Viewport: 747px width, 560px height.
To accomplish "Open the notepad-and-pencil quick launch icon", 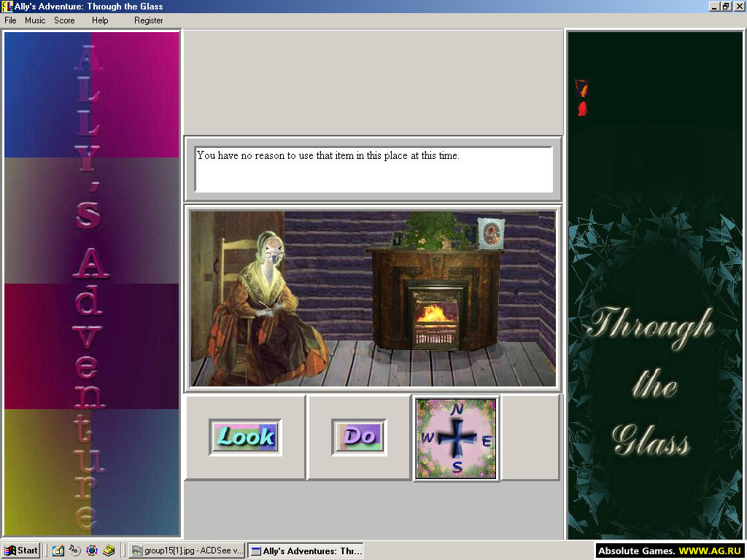I will 58,551.
